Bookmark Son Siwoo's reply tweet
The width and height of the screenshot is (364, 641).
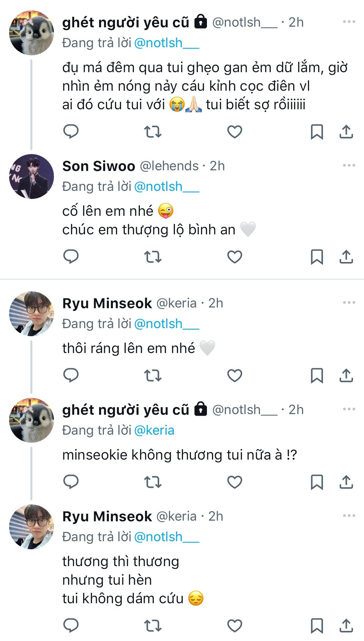316,257
